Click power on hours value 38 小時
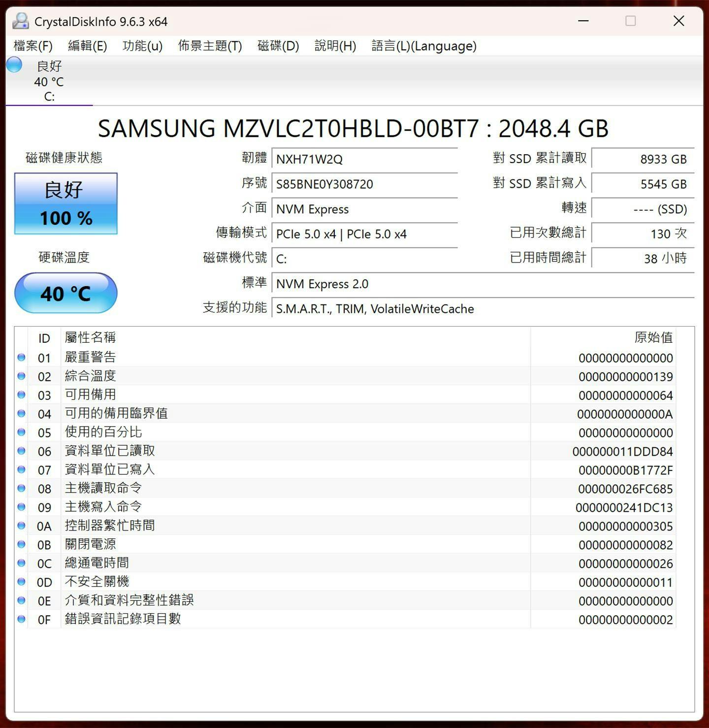Image resolution: width=709 pixels, height=728 pixels. coord(643,259)
